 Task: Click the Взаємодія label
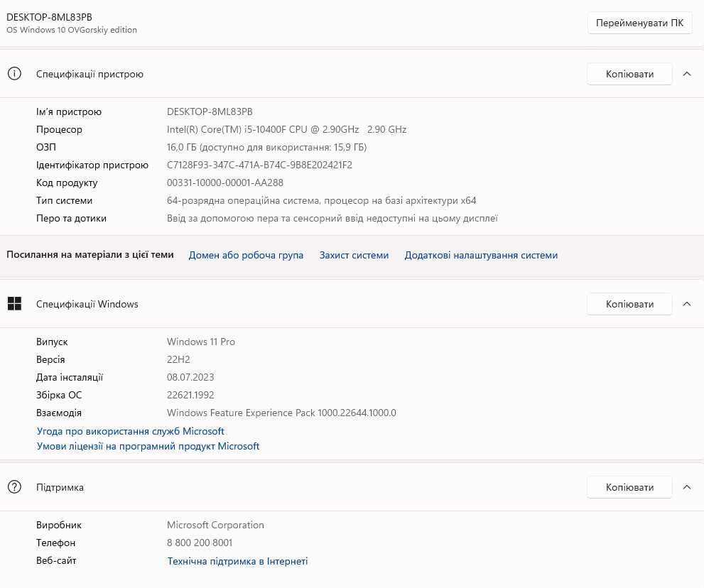[59, 413]
